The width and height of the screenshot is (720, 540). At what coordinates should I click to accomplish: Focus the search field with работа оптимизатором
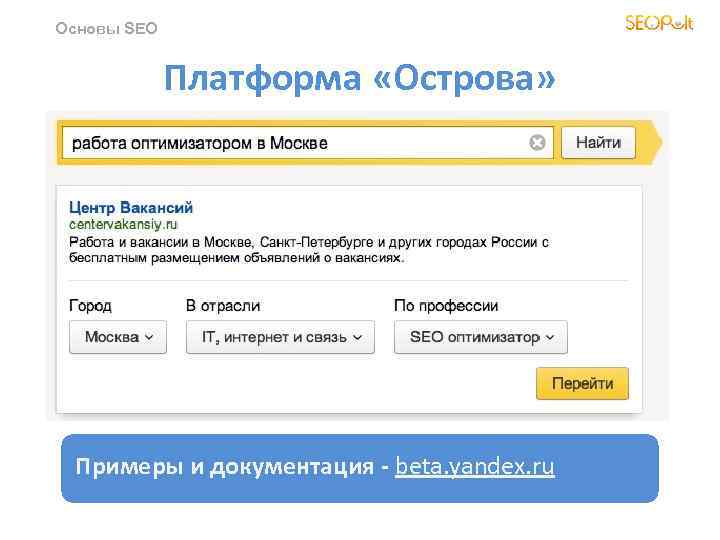308,143
